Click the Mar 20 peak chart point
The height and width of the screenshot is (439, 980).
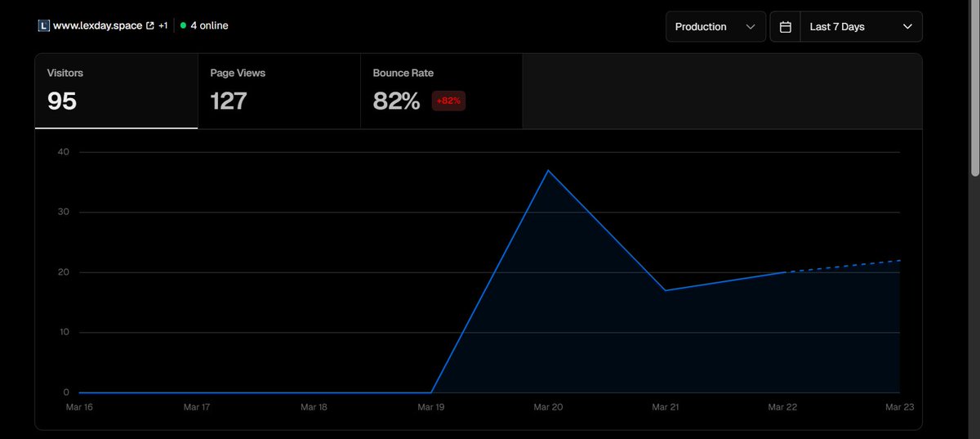(x=548, y=170)
